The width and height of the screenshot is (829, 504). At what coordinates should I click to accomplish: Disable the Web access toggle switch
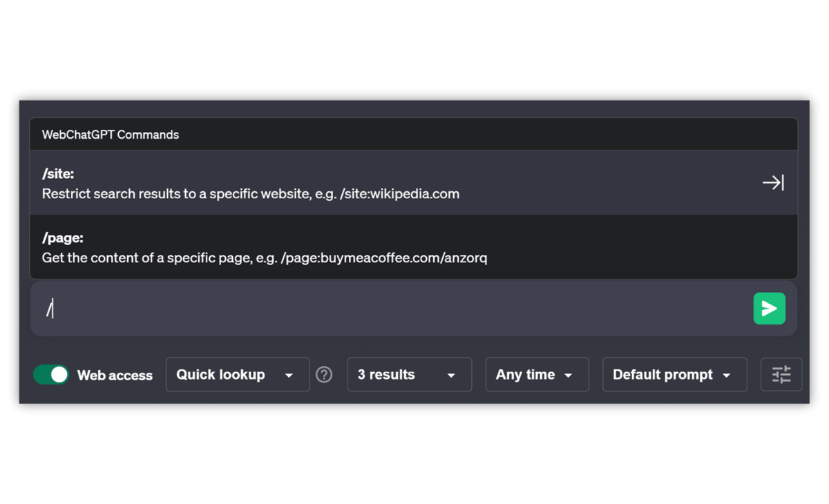tap(52, 375)
